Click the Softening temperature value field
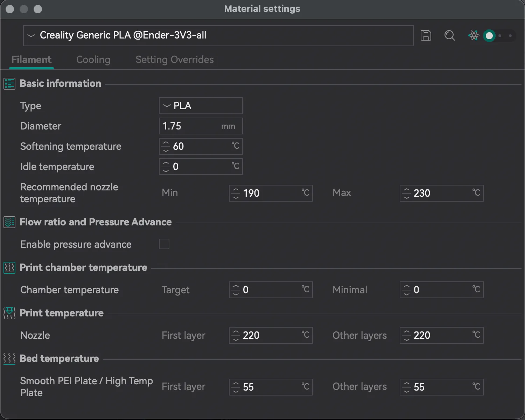 201,146
